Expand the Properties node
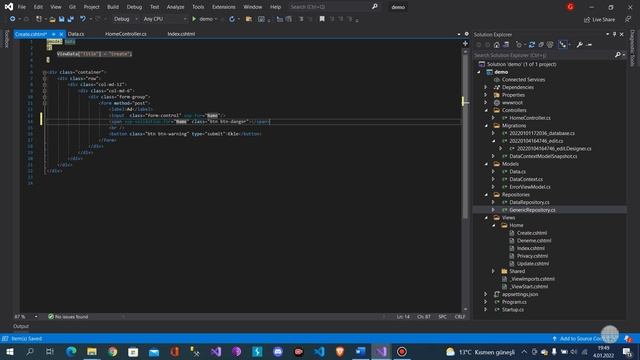The image size is (640, 360). (486, 95)
